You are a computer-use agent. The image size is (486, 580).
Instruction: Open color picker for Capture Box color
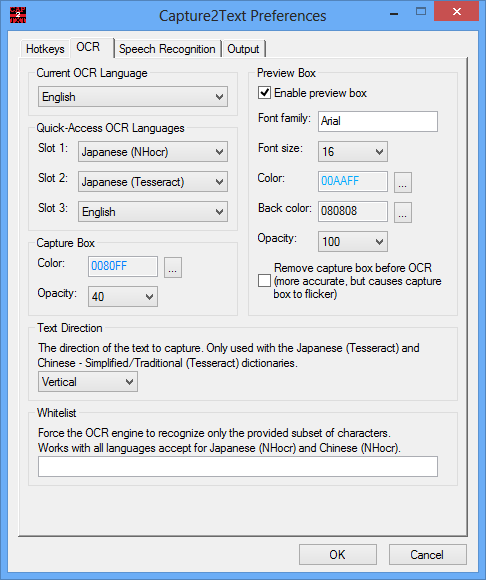[173, 267]
